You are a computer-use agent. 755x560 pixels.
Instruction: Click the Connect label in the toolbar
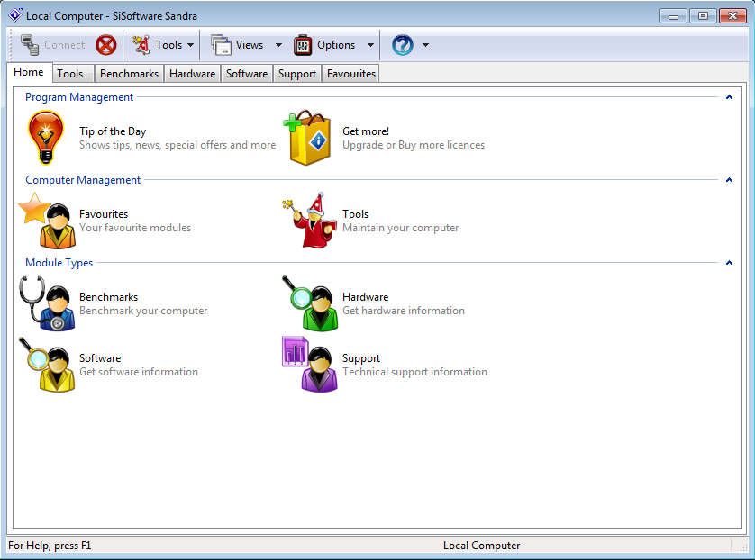coord(65,45)
